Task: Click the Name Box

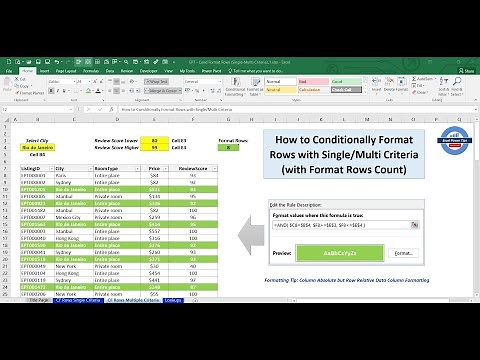Action: pos(37,109)
